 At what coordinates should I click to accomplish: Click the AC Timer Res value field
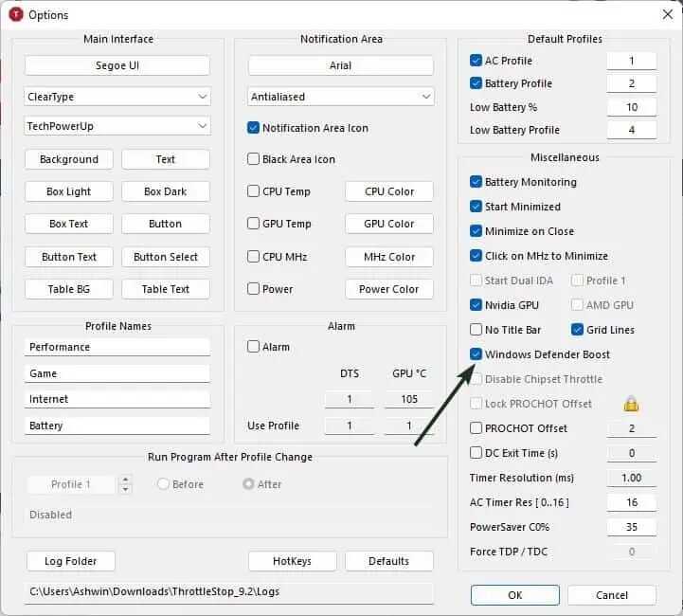pyautogui.click(x=631, y=502)
